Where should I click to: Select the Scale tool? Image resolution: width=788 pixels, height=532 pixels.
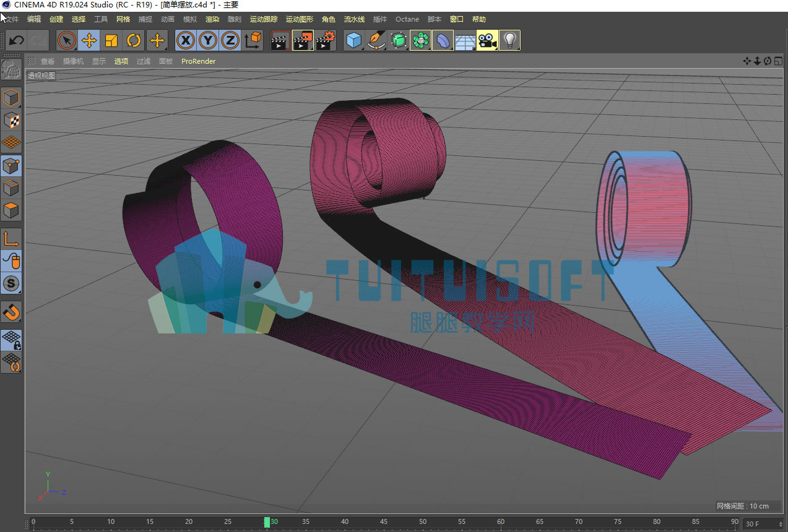[x=111, y=41]
